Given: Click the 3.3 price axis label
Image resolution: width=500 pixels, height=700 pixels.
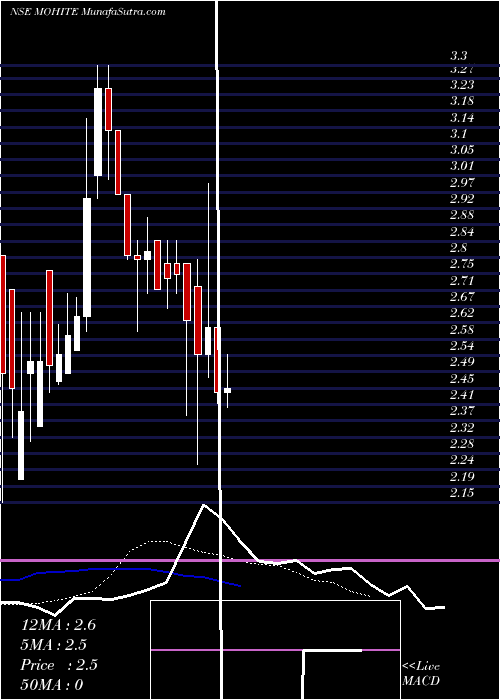Looking at the screenshot, I should 458,56.
